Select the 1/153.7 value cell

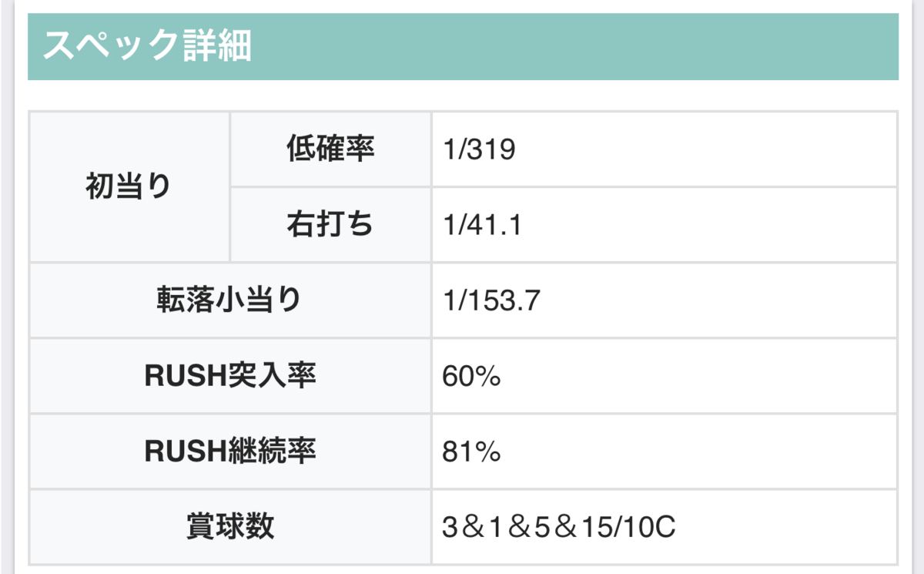[664, 300]
